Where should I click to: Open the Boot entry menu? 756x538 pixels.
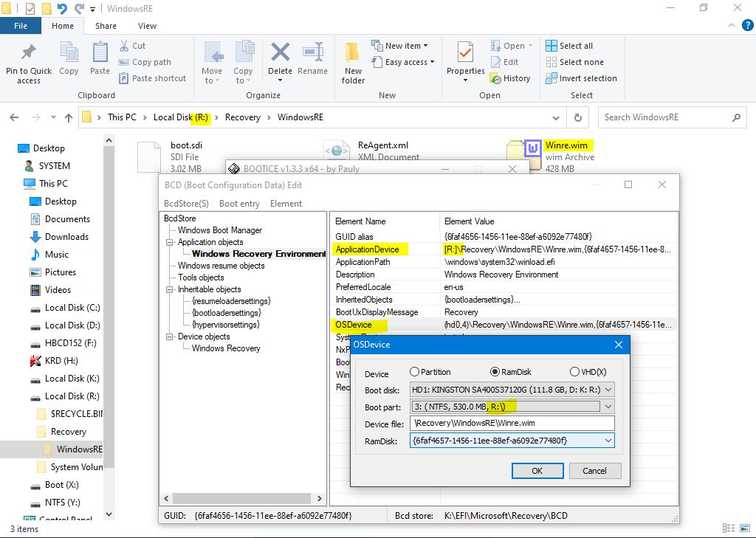click(x=239, y=204)
